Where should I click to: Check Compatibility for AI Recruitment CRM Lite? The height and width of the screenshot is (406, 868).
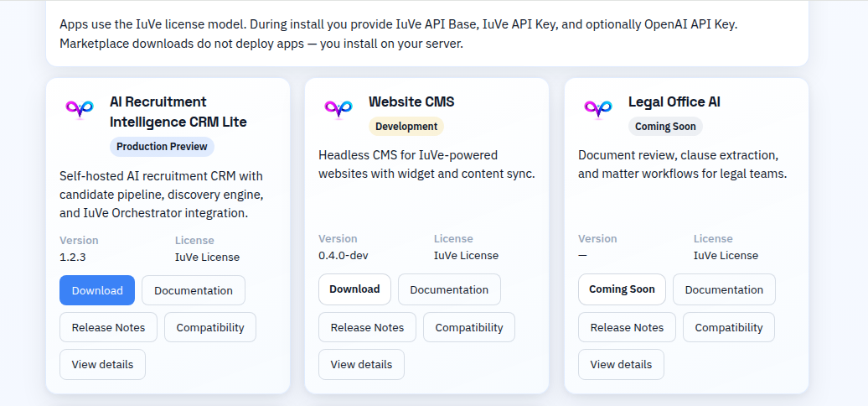(210, 327)
